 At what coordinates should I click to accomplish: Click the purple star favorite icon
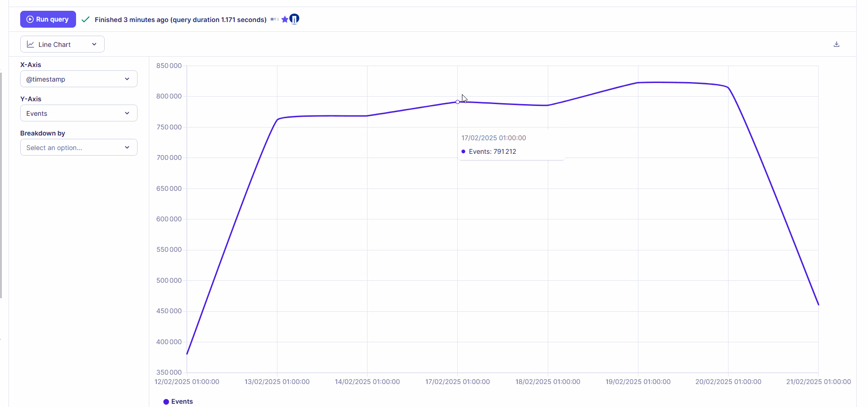click(284, 19)
